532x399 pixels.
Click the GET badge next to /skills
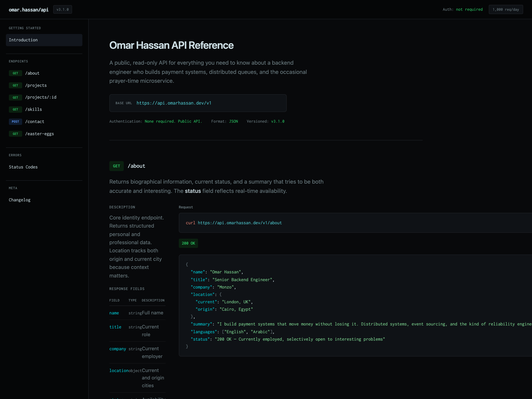(x=15, y=109)
